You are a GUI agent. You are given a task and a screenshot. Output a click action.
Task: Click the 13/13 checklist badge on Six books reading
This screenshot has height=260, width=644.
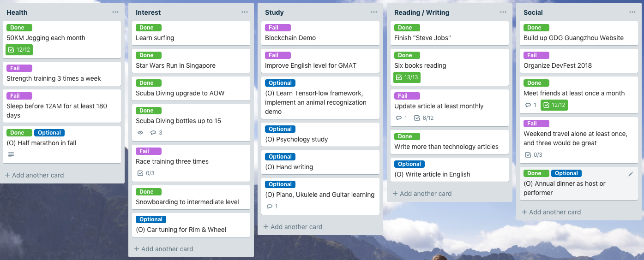407,77
